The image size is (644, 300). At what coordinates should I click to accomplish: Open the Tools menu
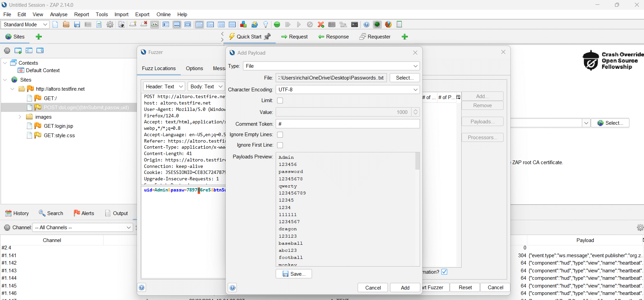102,14
